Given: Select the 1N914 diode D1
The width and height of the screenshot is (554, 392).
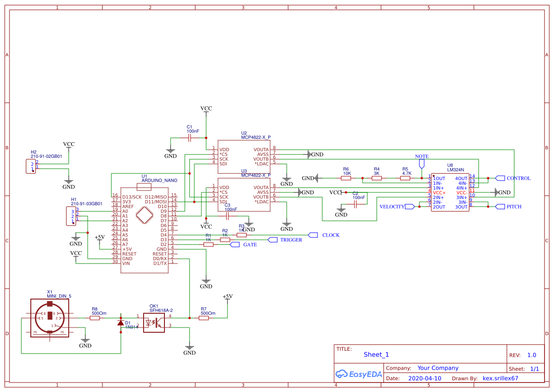Looking at the screenshot, I should click(120, 322).
